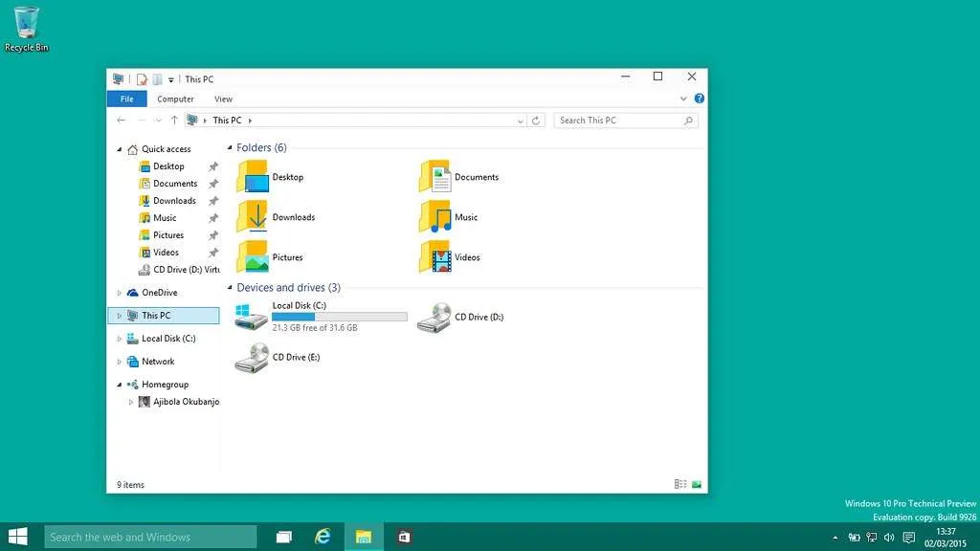This screenshot has width=980, height=551.
Task: Open recent locations dropdown arrow
Action: click(158, 121)
